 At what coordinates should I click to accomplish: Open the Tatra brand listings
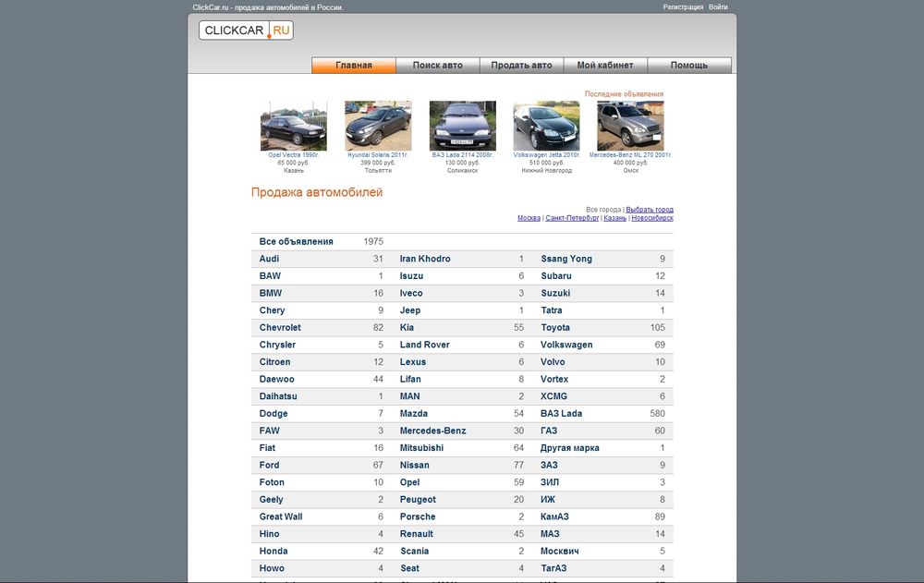pos(552,310)
